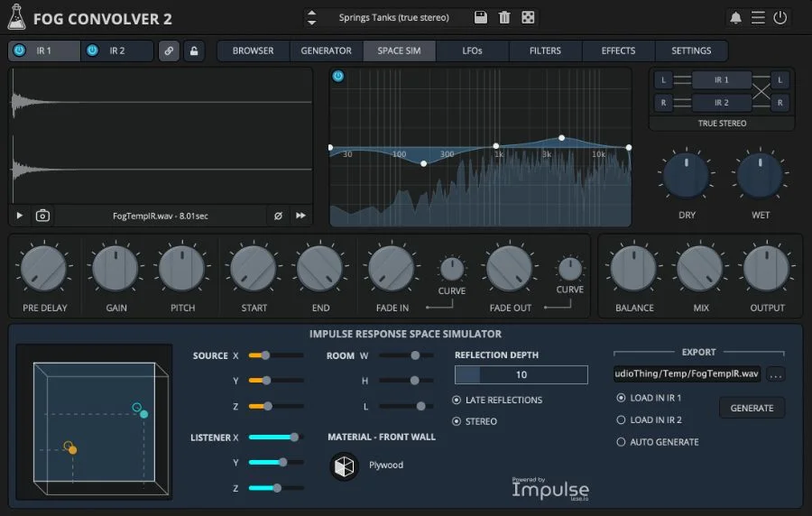This screenshot has height=516, width=812.
Task: Click the START knob
Action: [254, 269]
